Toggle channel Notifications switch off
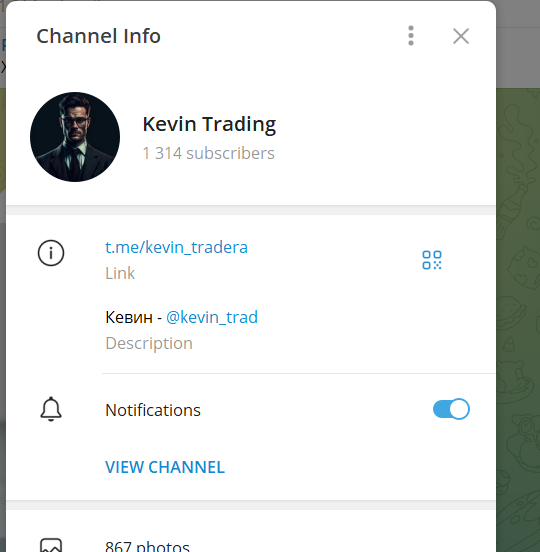Image resolution: width=540 pixels, height=552 pixels. pyautogui.click(x=451, y=409)
